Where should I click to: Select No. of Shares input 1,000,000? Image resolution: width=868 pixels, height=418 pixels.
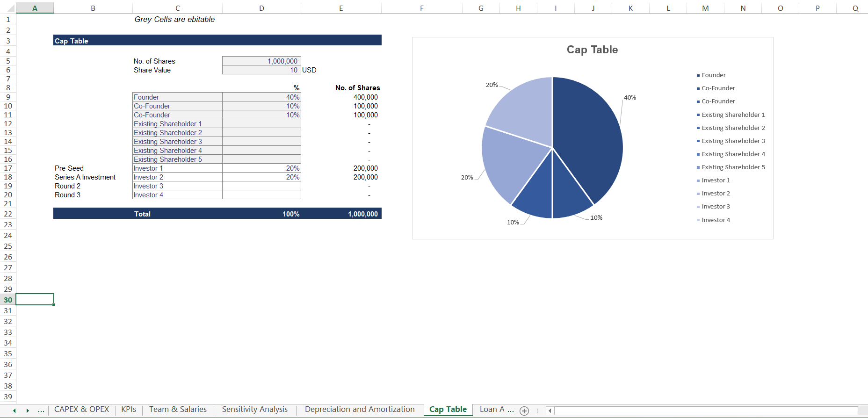(x=261, y=61)
